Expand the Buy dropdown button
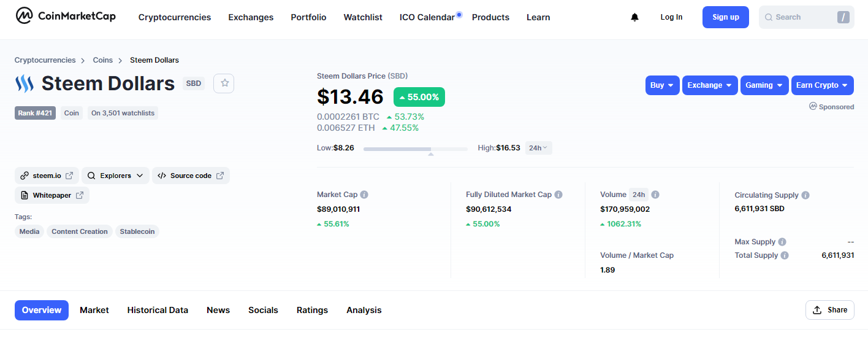The height and width of the screenshot is (337, 868). [x=662, y=85]
